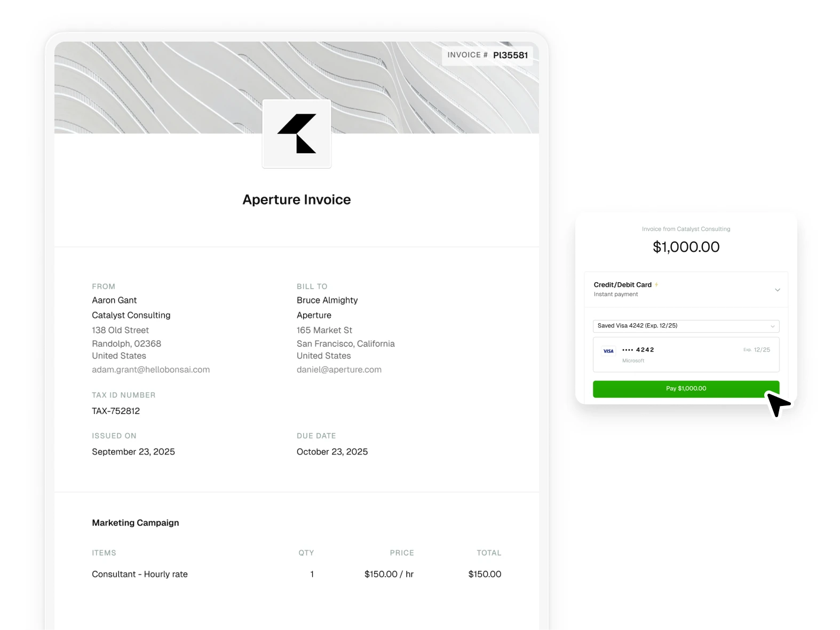Image resolution: width=840 pixels, height=630 pixels.
Task: Click email daniel@aperture.com
Action: point(339,370)
